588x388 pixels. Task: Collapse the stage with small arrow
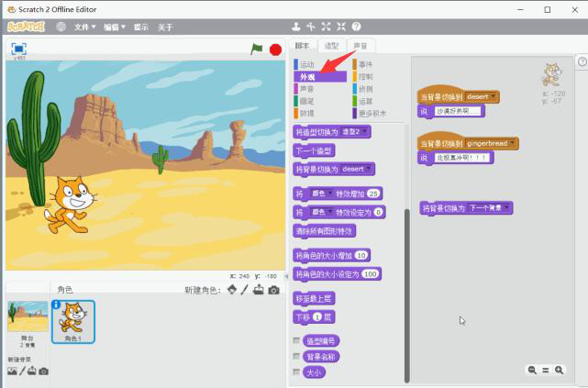tap(286, 276)
